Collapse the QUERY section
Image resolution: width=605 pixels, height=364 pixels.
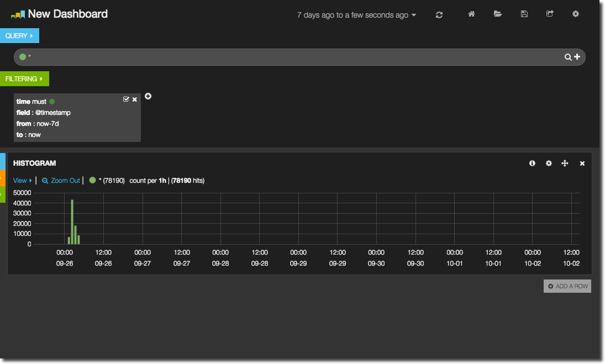[19, 36]
